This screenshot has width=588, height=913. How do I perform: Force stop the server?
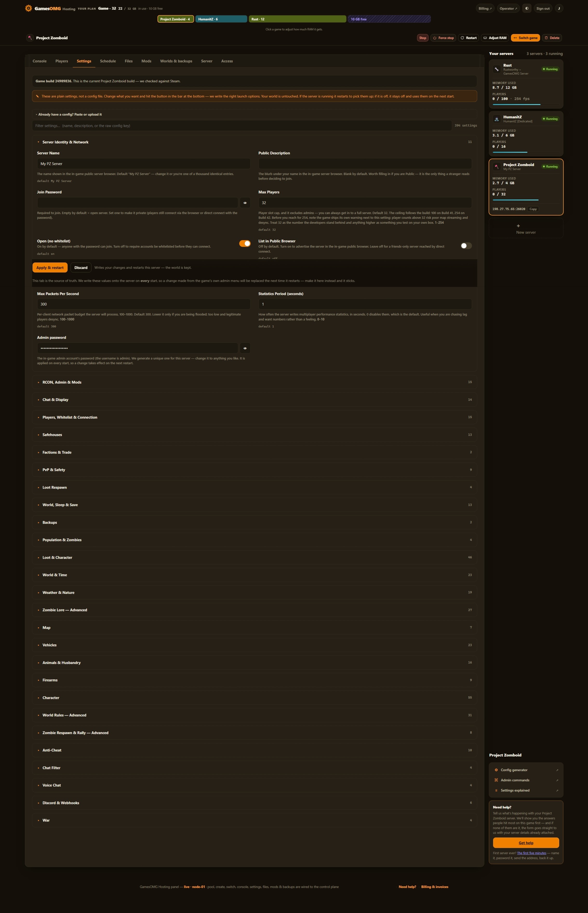click(x=443, y=38)
